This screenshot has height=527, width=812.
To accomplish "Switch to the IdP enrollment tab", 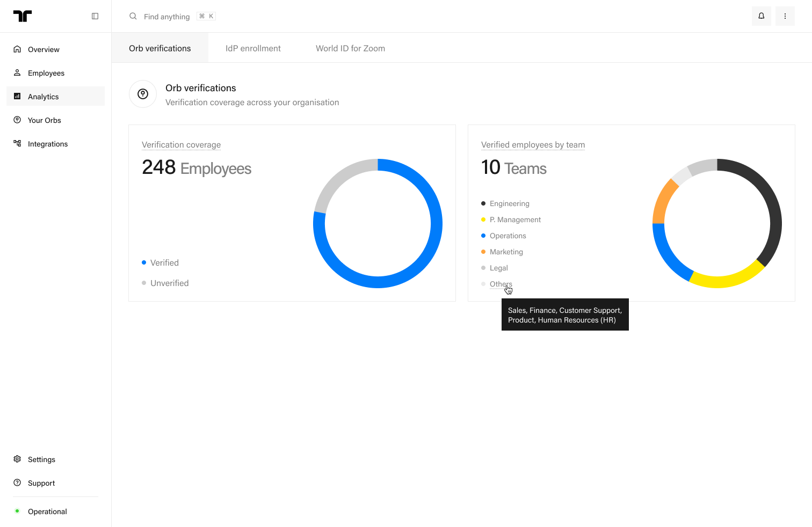I will [253, 48].
